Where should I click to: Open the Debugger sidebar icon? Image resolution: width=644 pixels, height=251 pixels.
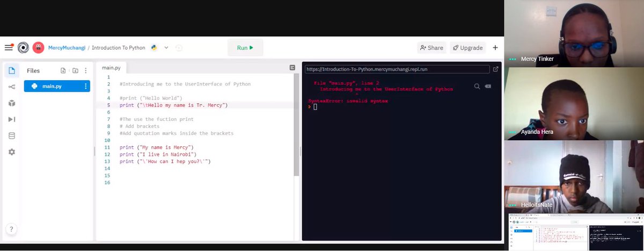[12, 119]
